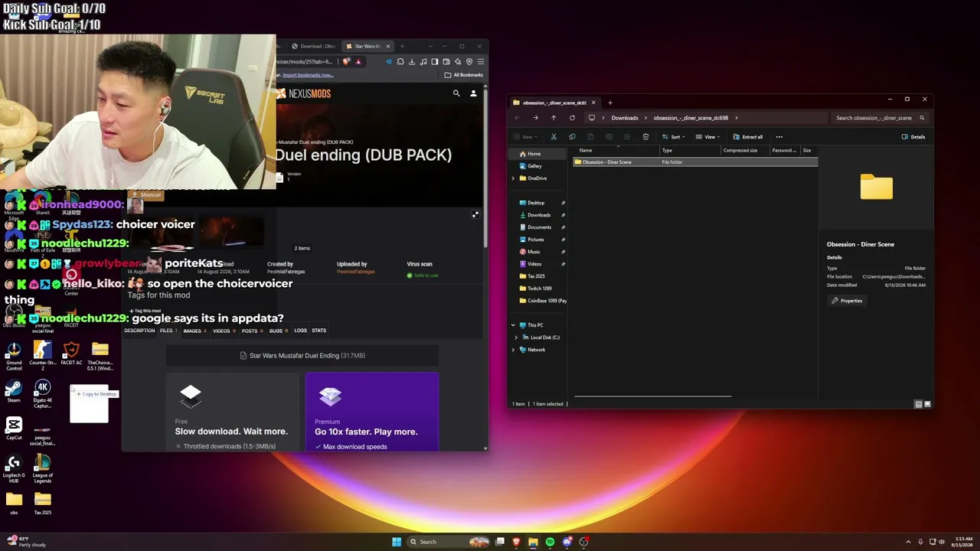This screenshot has width=980, height=551.
Task: Open the browser hamburger main menu
Action: point(481,62)
